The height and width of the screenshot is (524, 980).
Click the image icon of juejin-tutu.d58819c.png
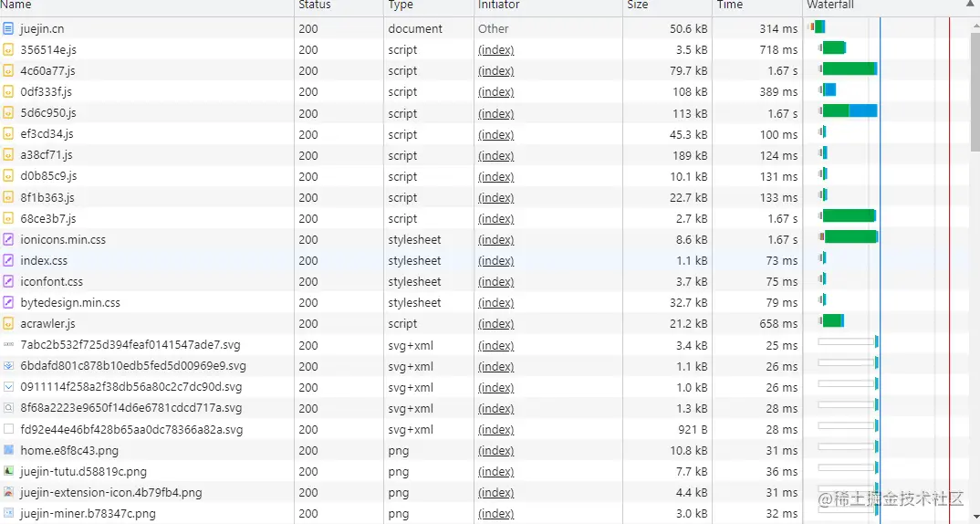tap(8, 471)
